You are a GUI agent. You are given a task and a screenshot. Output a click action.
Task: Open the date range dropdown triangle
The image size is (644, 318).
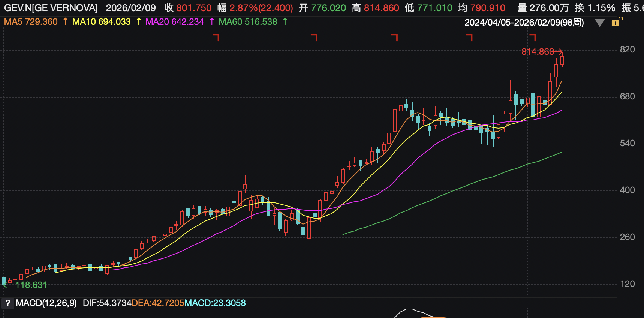tap(600, 23)
